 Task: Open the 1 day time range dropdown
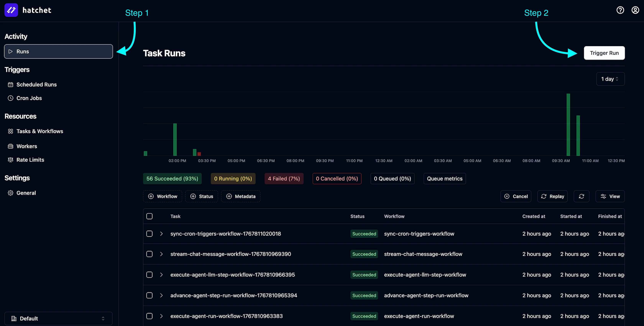point(610,79)
